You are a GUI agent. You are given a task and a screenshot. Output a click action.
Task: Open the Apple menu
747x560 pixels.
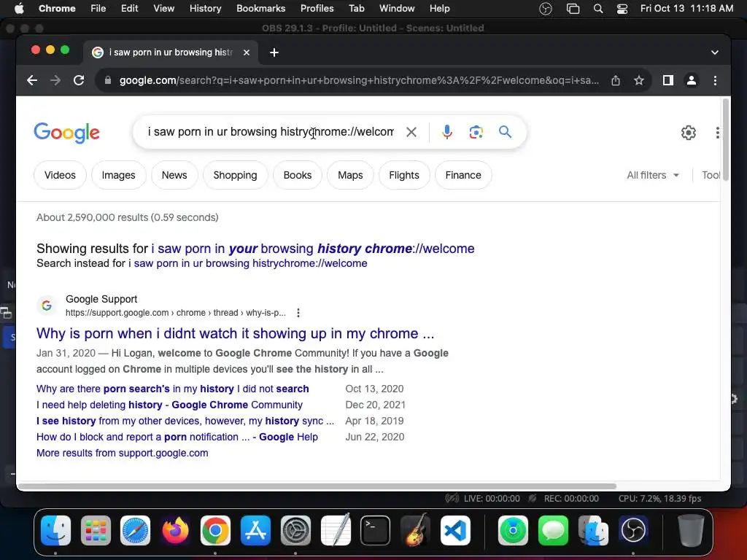(x=19, y=9)
